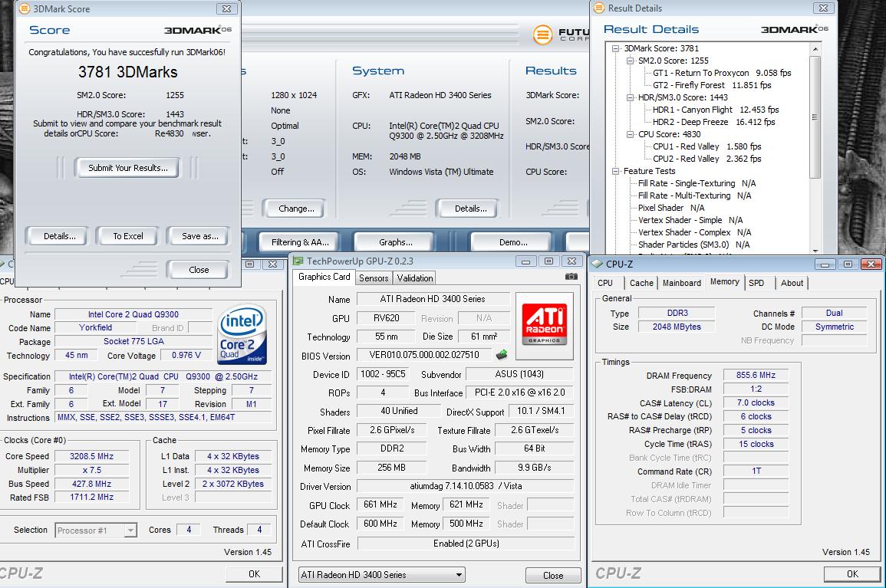
Task: Click the Filtering & AA... button
Action: [x=299, y=241]
